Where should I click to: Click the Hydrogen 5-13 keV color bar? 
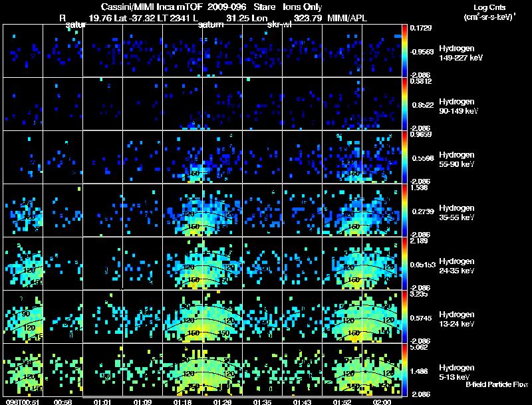[404, 370]
